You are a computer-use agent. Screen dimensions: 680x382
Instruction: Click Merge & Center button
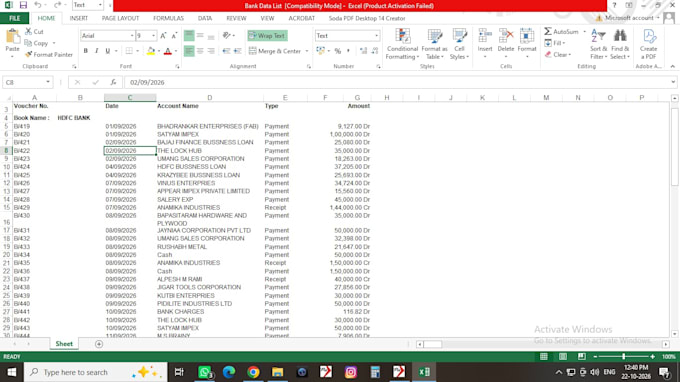(x=275, y=51)
